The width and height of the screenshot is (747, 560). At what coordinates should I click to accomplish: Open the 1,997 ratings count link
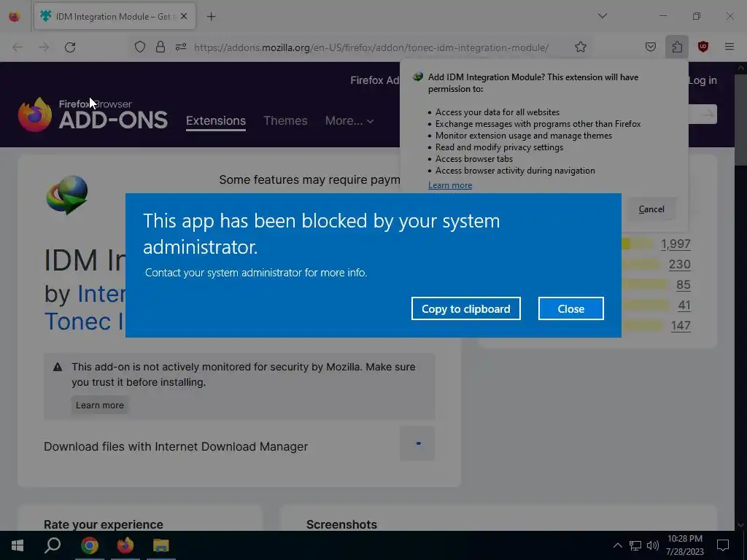pos(675,244)
